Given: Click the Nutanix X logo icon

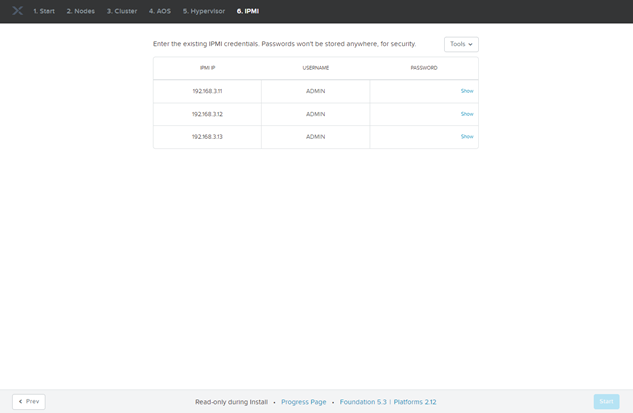Looking at the screenshot, I should click(16, 11).
